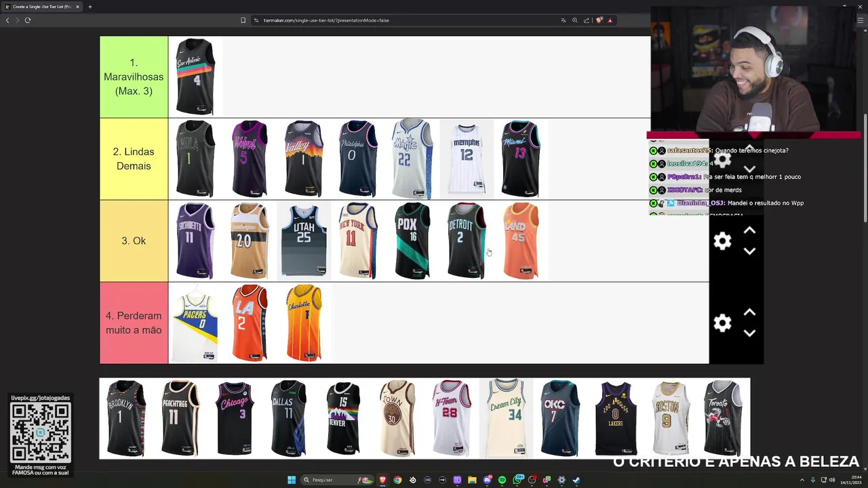Select the Sacramento purple jersey number 11
The width and height of the screenshot is (868, 488).
(x=195, y=241)
